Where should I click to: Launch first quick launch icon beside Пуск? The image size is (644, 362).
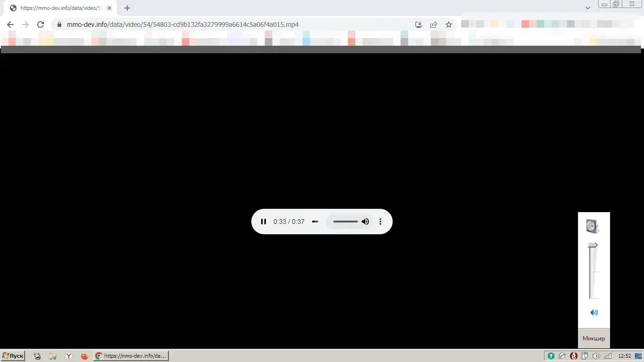pyautogui.click(x=37, y=356)
